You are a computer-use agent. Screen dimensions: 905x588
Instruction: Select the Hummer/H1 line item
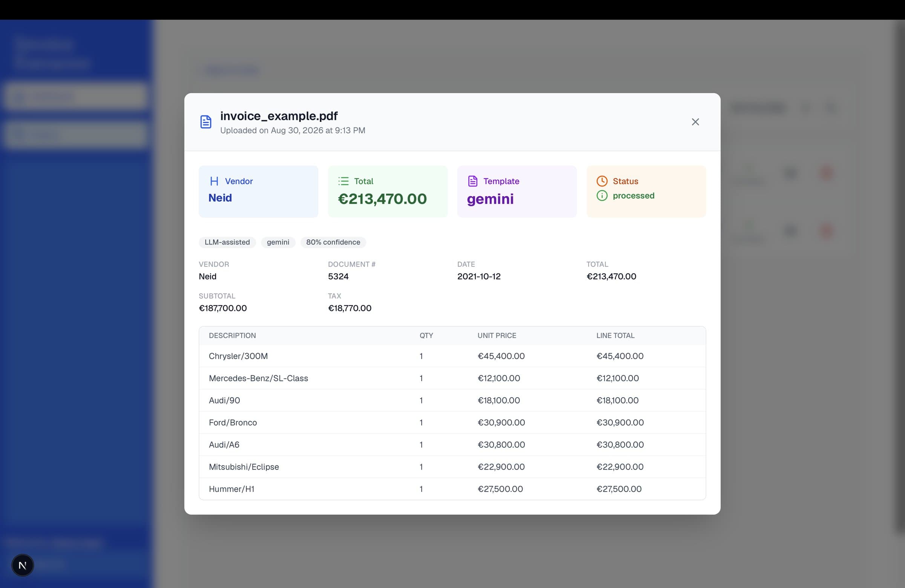(452, 489)
